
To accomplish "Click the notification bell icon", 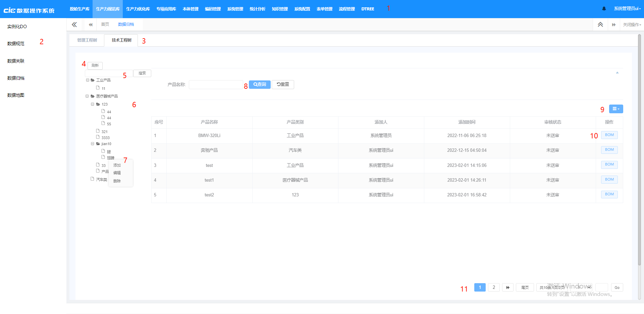I will [604, 9].
